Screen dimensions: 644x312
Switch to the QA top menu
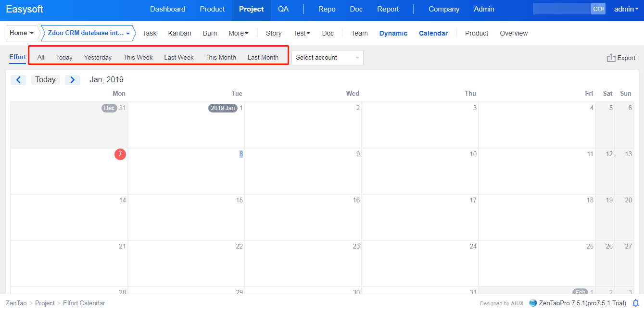(x=283, y=9)
